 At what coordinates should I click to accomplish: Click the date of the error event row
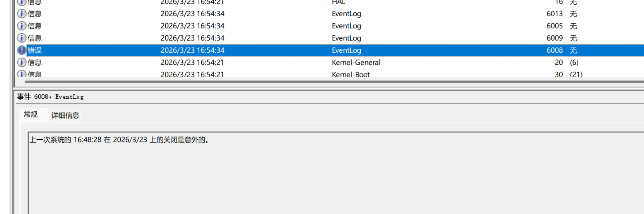coord(192,50)
